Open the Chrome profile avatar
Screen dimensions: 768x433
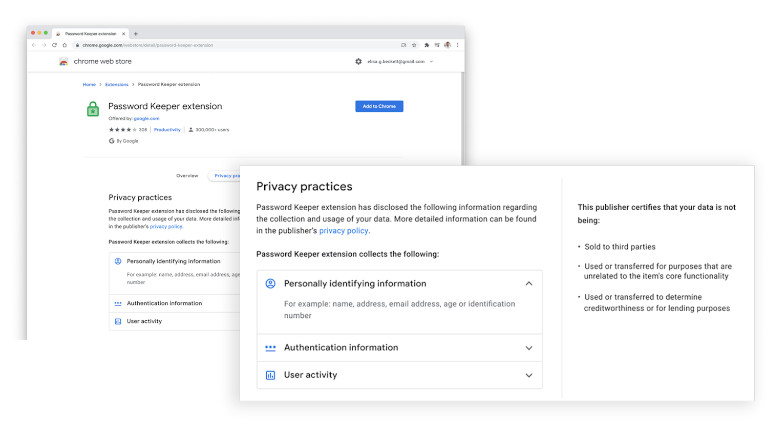click(447, 45)
